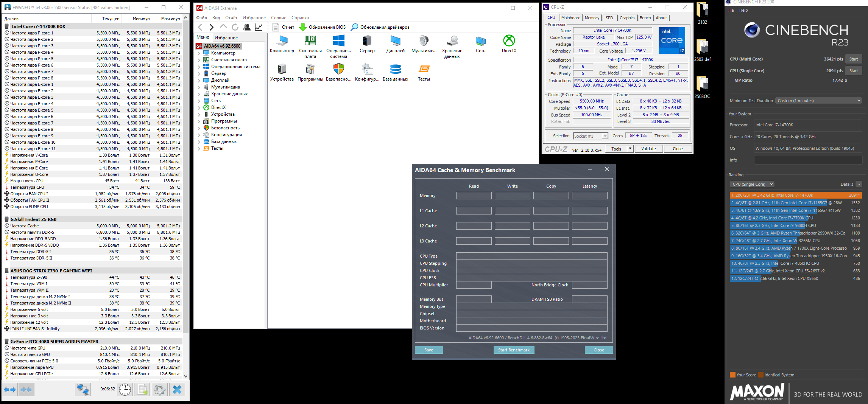The image size is (868, 404).
Task: Click AIDA64 refresh toolbar icon
Action: (235, 27)
